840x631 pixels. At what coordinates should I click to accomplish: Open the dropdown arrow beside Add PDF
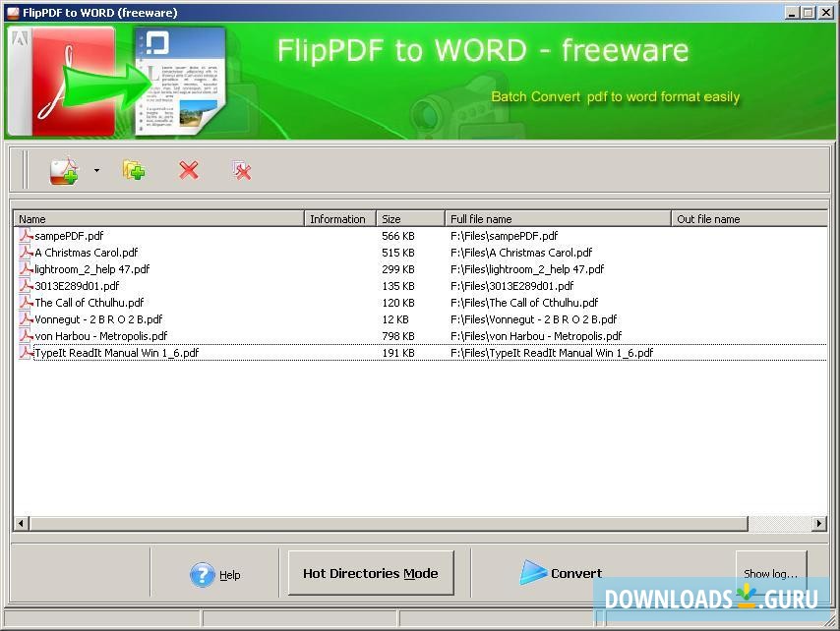pos(95,170)
